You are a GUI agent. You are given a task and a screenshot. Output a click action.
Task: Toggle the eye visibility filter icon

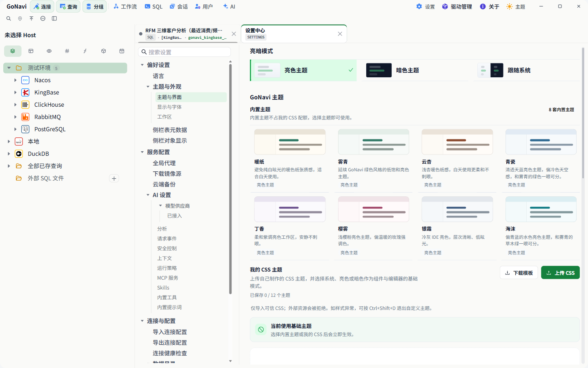coord(49,51)
